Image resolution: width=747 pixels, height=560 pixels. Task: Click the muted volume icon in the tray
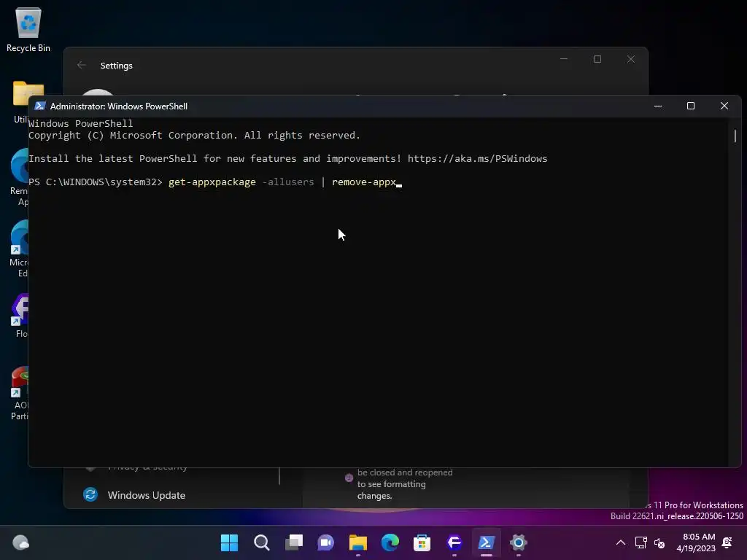(659, 542)
